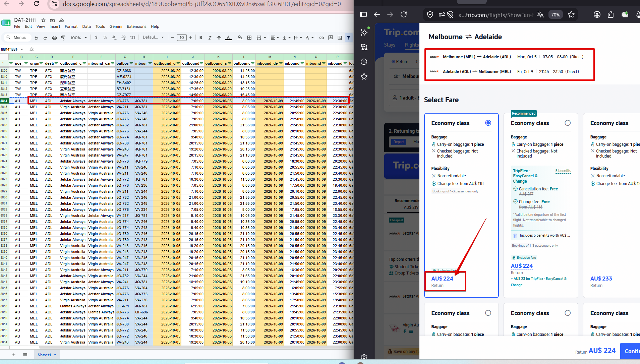The height and width of the screenshot is (364, 640).
Task: Select the lower-left Economy class fare radio
Action: [x=488, y=313]
